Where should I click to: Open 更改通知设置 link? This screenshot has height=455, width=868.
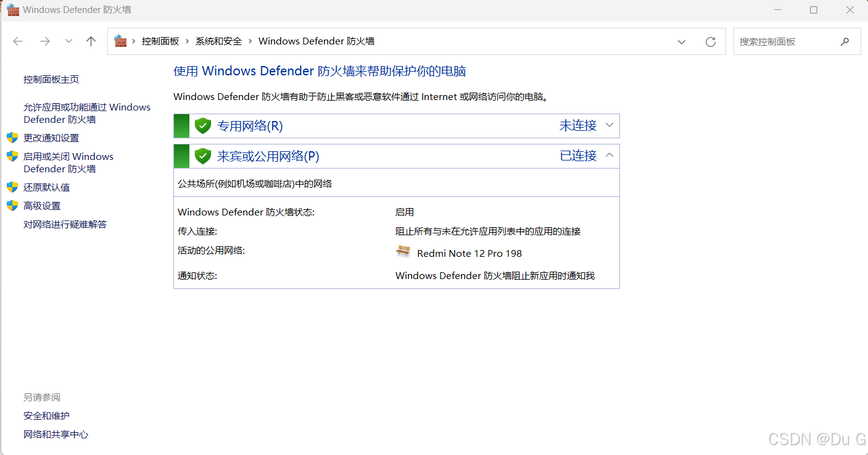[51, 138]
